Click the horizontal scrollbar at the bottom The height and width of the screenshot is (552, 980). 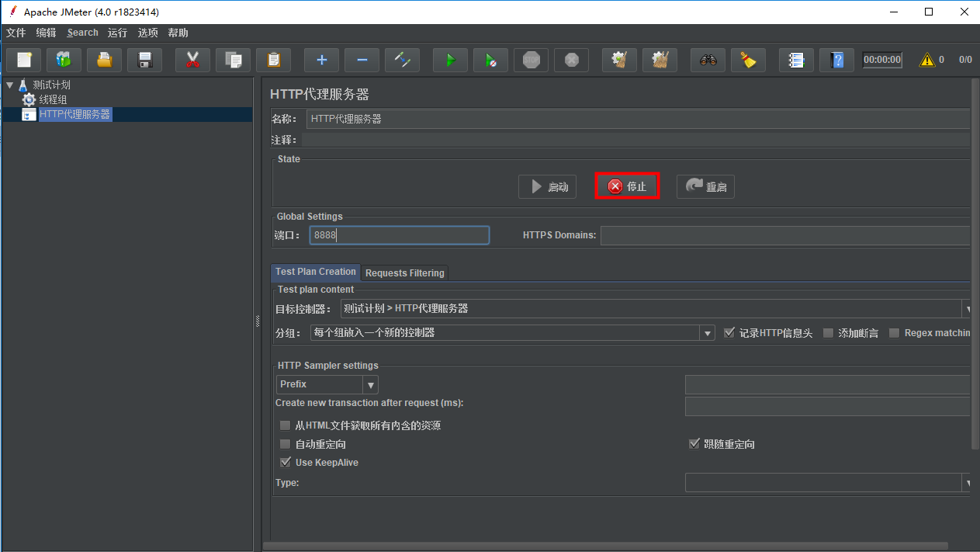605,547
